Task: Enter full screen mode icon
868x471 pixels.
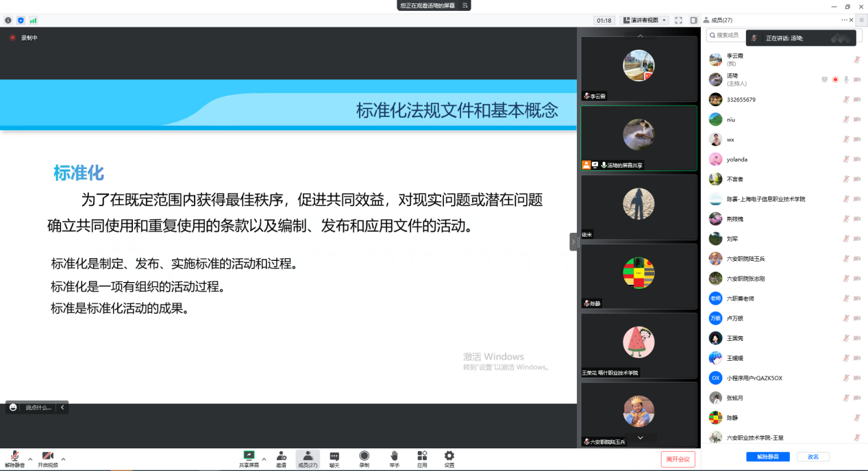Action: pos(678,21)
